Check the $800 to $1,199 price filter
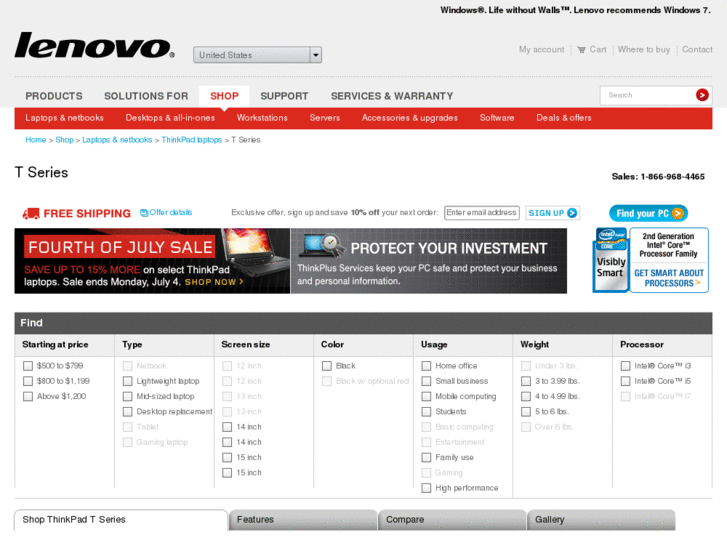 pos(28,381)
